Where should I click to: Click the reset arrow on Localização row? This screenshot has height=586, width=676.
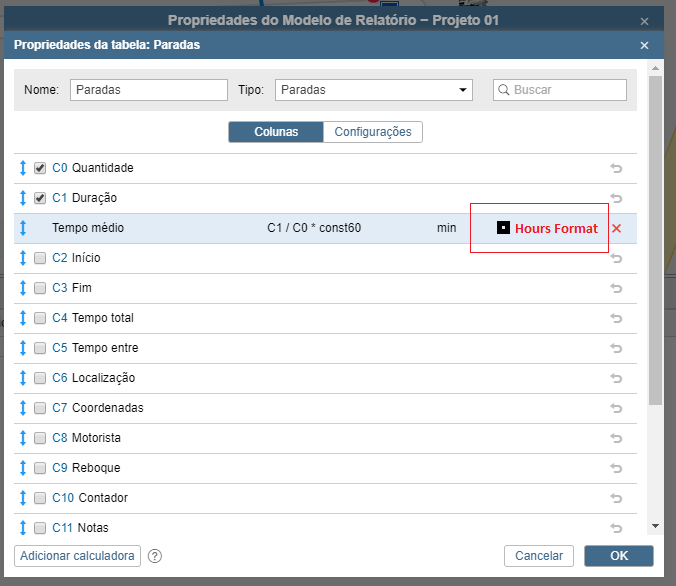pos(616,378)
